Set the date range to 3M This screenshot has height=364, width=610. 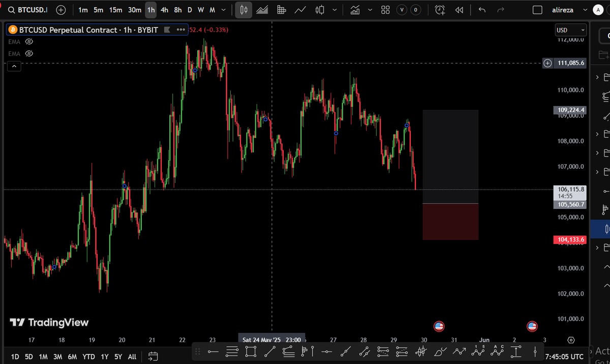pyautogui.click(x=57, y=356)
